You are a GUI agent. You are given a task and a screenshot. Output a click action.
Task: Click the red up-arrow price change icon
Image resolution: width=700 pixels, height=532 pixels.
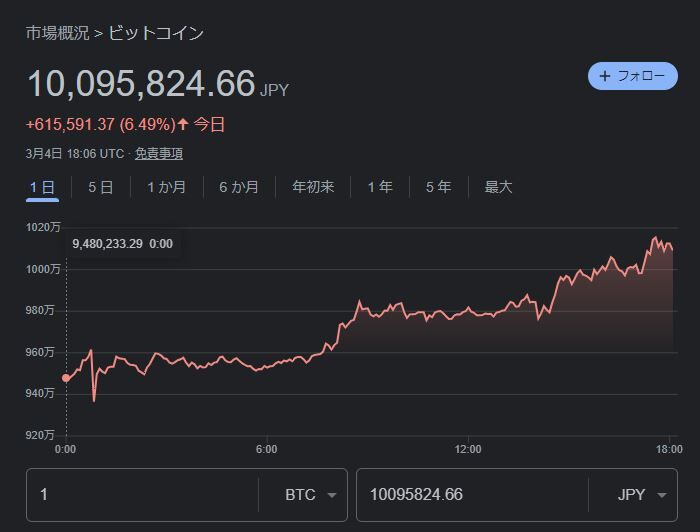183,124
